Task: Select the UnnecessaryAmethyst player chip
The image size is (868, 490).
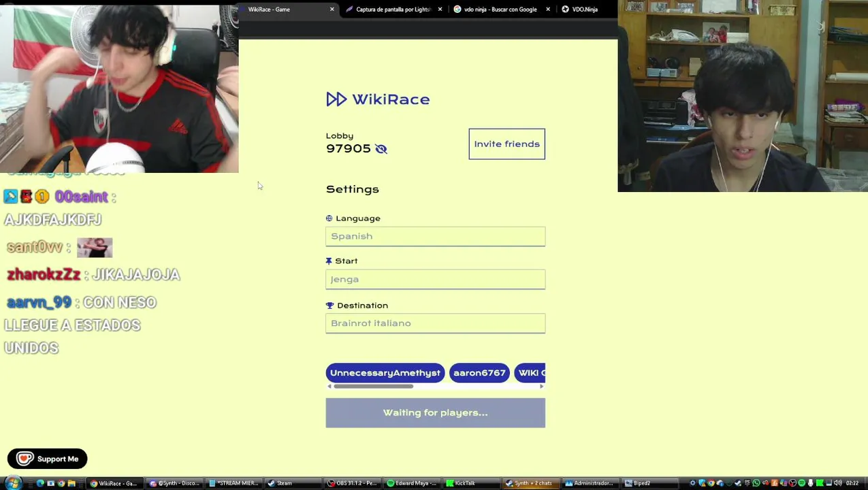Action: point(385,373)
